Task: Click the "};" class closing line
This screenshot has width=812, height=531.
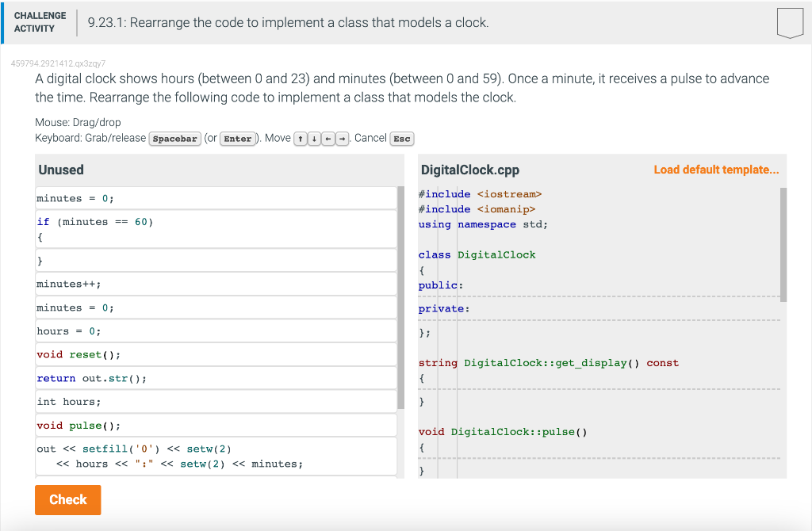Action: [425, 332]
